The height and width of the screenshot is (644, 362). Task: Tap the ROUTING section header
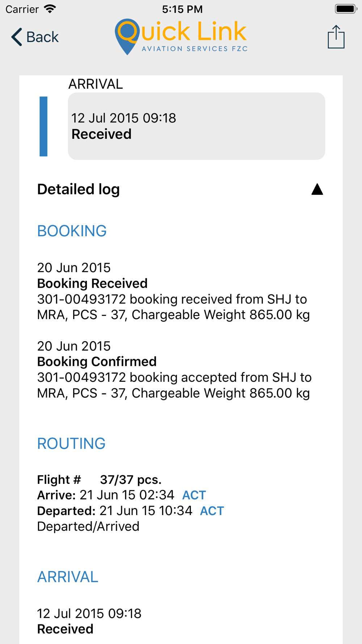coord(71,444)
